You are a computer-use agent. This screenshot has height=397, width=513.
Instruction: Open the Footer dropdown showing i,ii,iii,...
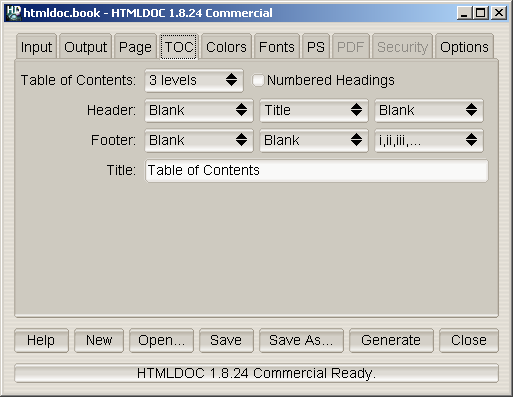coord(429,140)
